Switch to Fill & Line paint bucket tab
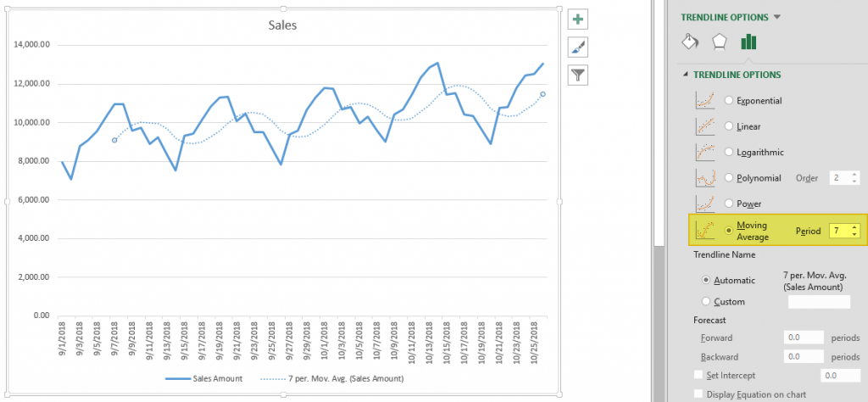Image resolution: width=868 pixels, height=402 pixels. coord(690,42)
